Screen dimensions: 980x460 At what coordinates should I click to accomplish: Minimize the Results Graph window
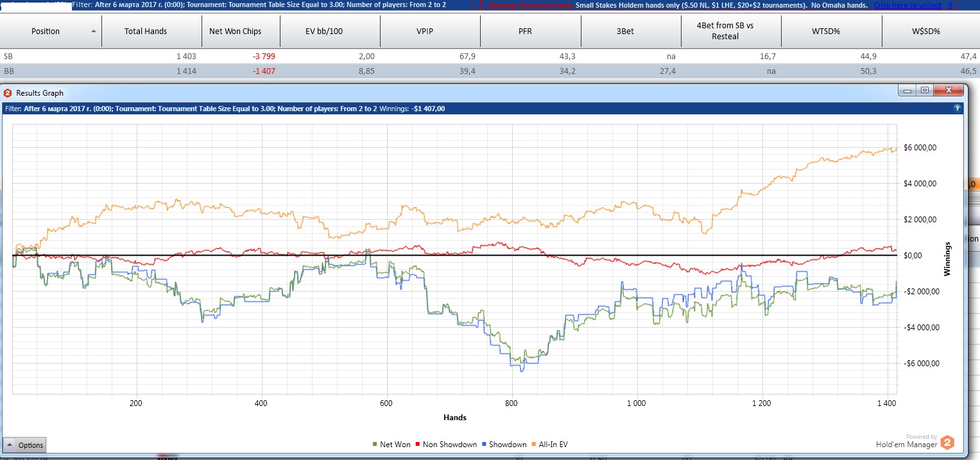pos(908,91)
